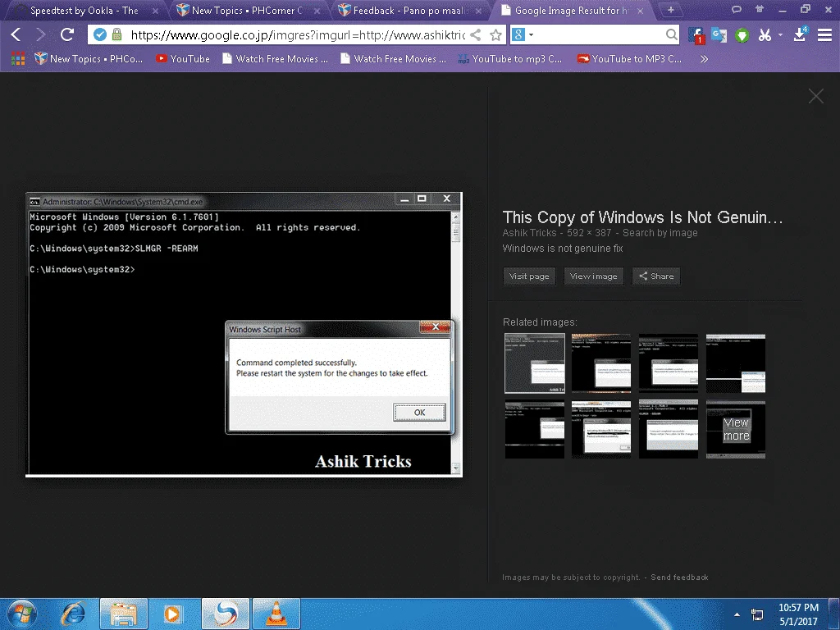Open third related image in top row
This screenshot has height=630, width=840.
coord(669,363)
